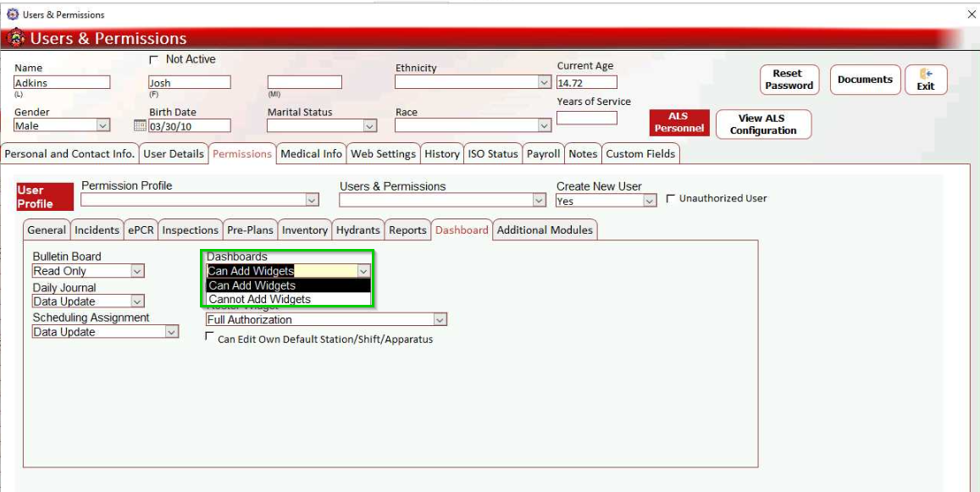The width and height of the screenshot is (980, 492).
Task: Expand the Scheduling Assignment dropdown
Action: tap(171, 333)
